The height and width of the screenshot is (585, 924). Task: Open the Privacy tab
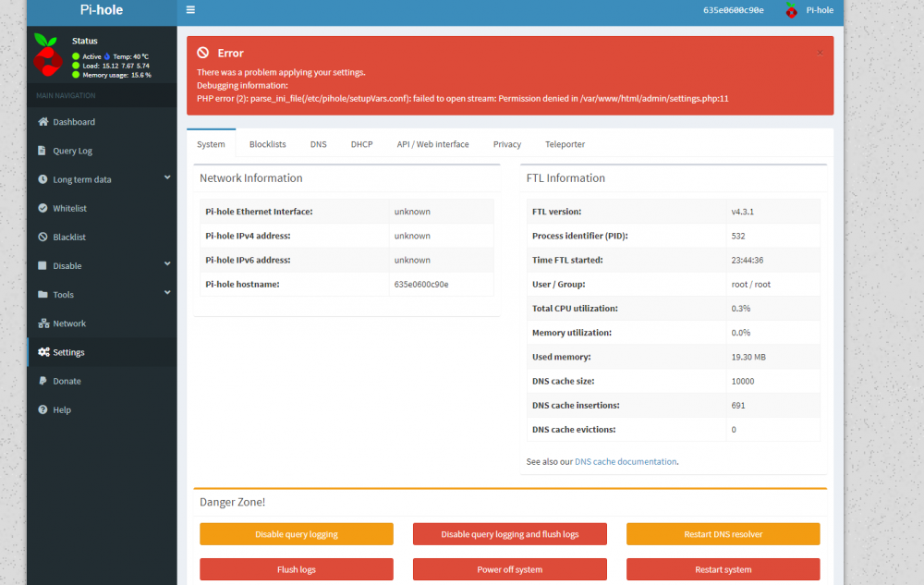(x=506, y=144)
